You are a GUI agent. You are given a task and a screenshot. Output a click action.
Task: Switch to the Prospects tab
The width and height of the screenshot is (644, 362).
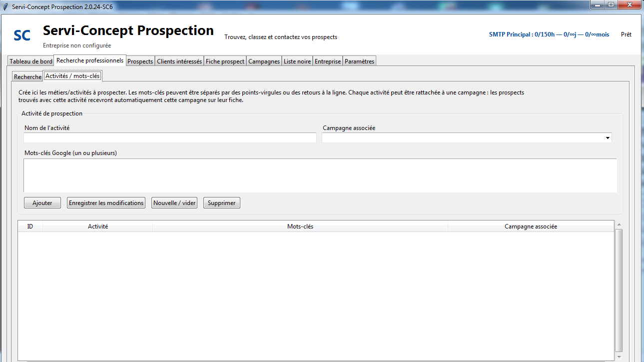(x=140, y=61)
